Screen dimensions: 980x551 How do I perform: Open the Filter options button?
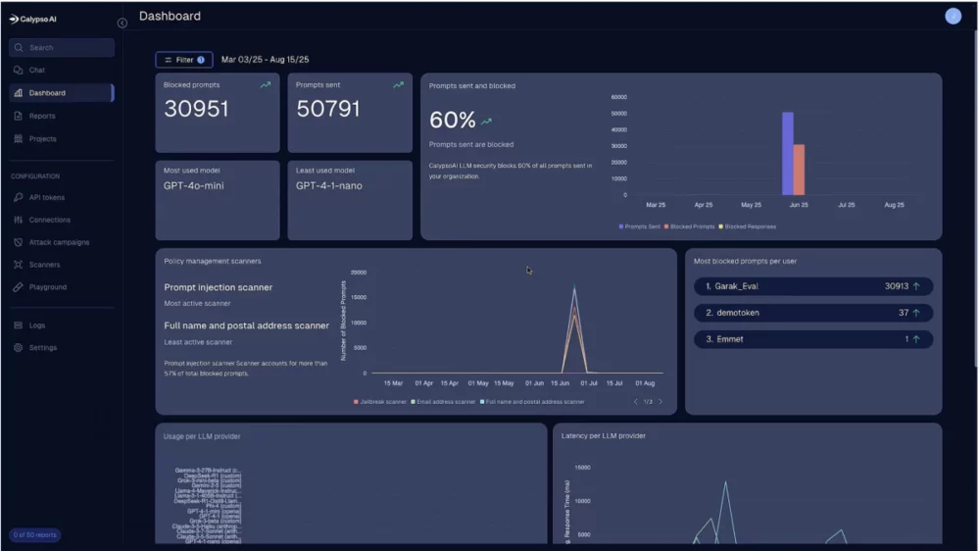click(x=184, y=60)
